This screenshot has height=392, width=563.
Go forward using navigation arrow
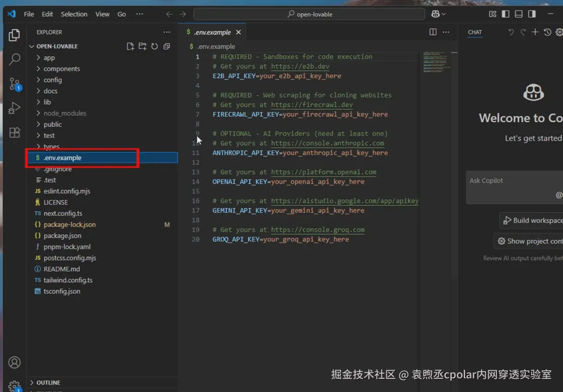click(183, 14)
